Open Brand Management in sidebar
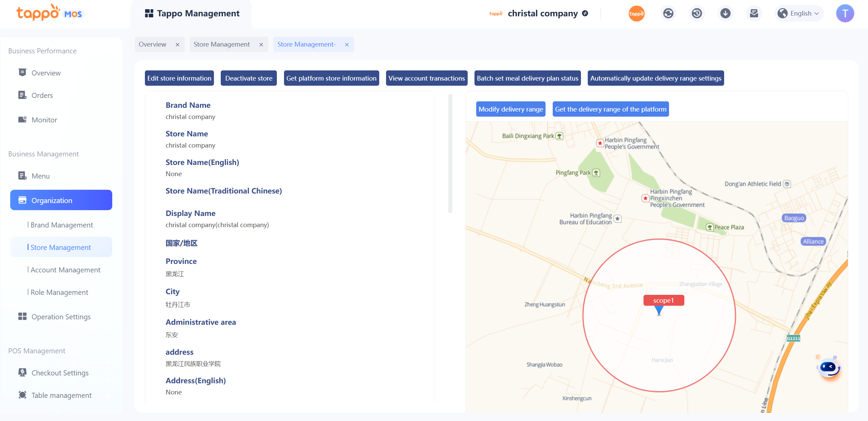 [x=62, y=225]
